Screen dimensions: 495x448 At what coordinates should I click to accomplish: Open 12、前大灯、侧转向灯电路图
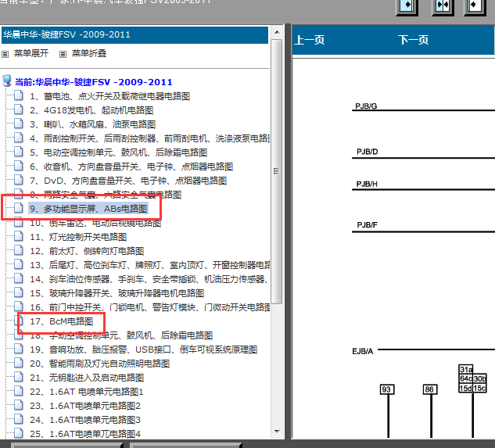pyautogui.click(x=87, y=251)
